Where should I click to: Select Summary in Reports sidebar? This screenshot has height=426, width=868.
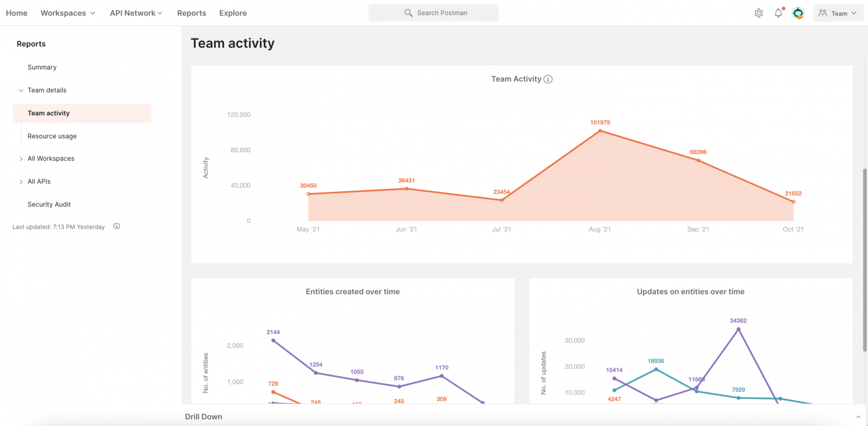[x=42, y=67]
